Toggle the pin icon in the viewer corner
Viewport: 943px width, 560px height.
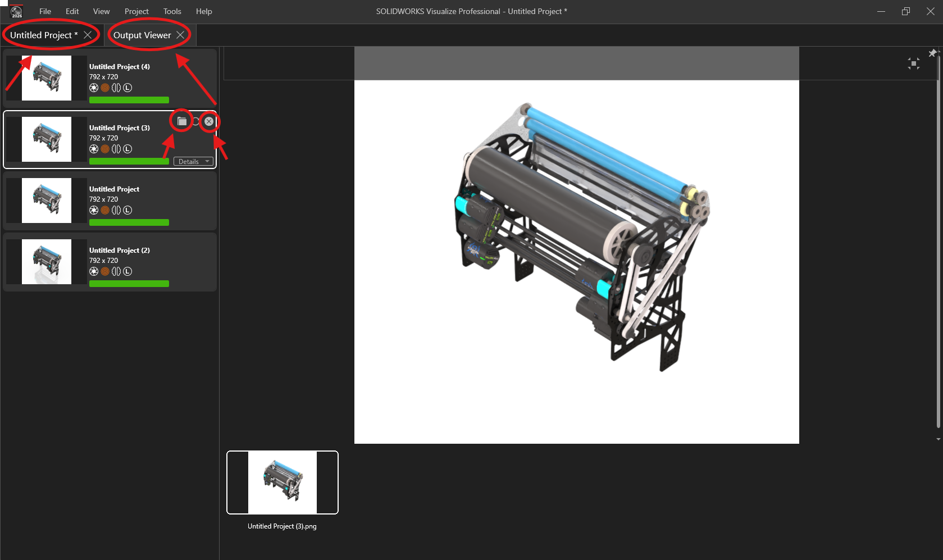tap(932, 53)
